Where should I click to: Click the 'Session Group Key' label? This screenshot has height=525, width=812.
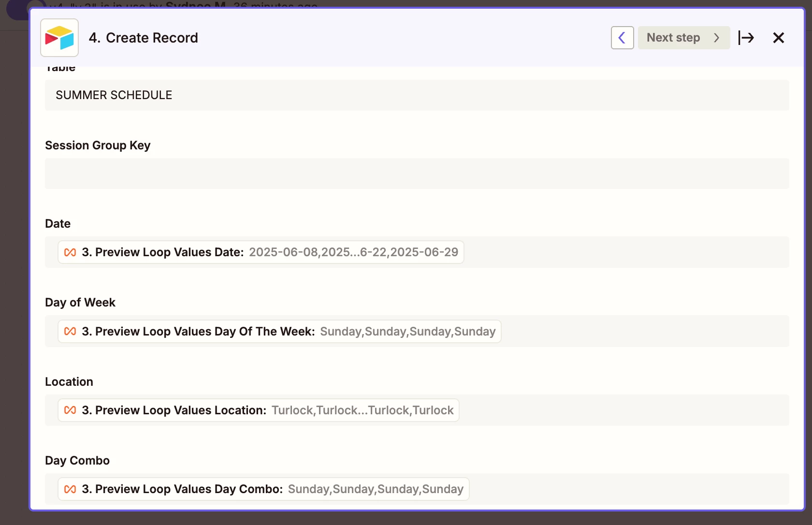click(x=98, y=146)
